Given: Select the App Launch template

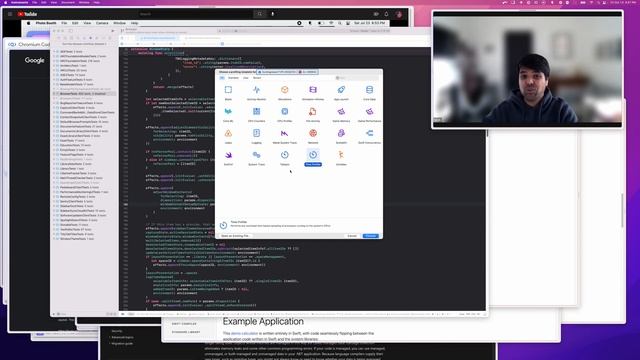Looking at the screenshot, I should point(341,93).
